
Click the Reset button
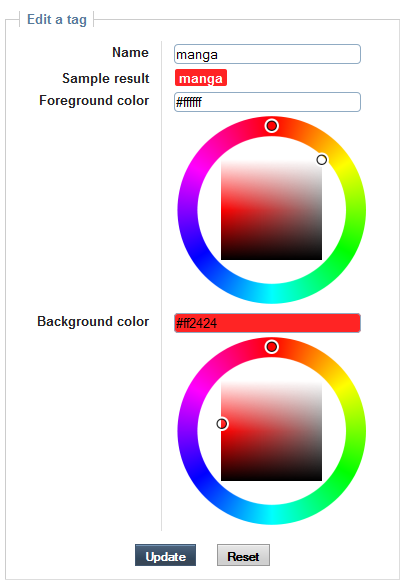pos(243,555)
